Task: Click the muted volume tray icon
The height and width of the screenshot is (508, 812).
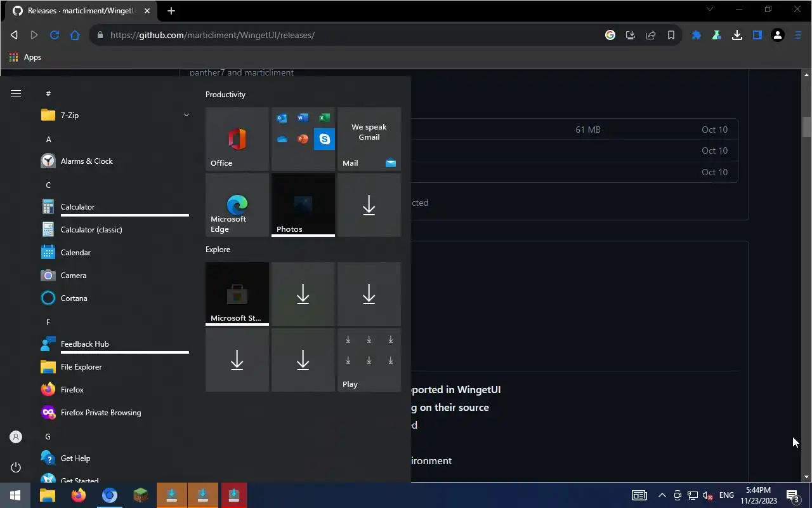Action: click(x=708, y=495)
